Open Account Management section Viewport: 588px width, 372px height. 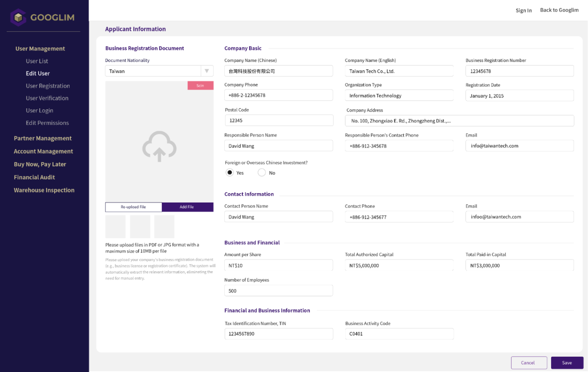[43, 151]
